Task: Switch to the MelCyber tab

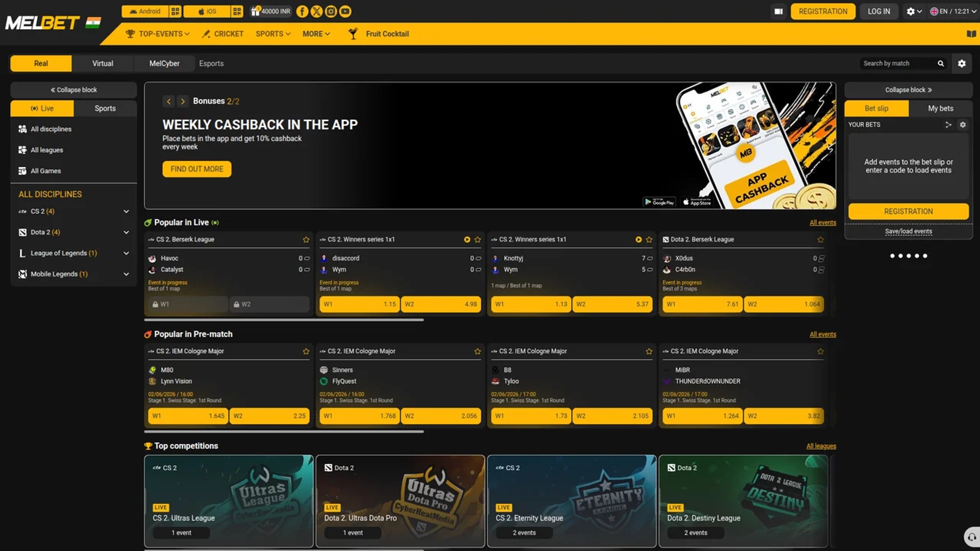Action: (164, 63)
